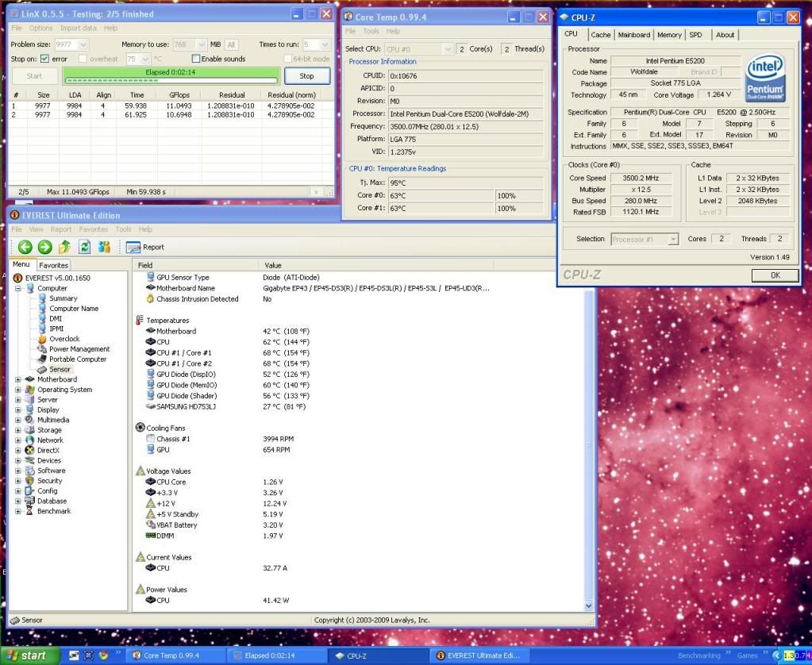Click the Database tree node icon
Viewport: 812px width, 665px height.
pos(30,501)
